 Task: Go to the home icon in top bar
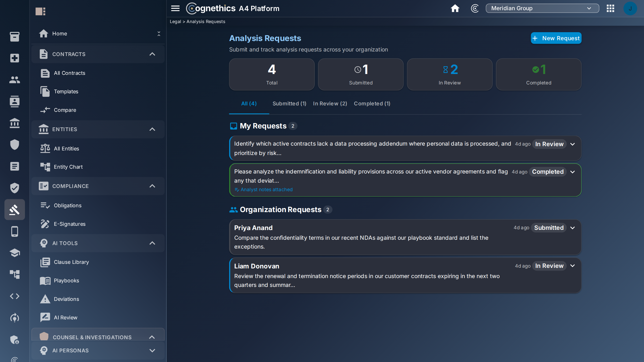[455, 8]
